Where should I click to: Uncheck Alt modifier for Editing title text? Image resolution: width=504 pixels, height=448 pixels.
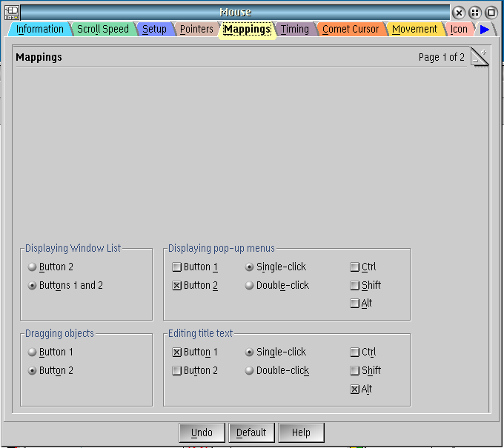[x=361, y=389]
